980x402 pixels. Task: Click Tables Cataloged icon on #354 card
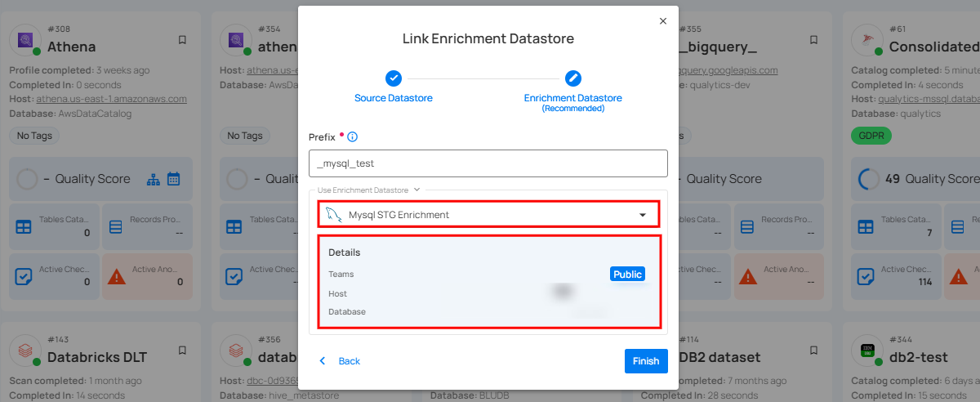pos(234,227)
